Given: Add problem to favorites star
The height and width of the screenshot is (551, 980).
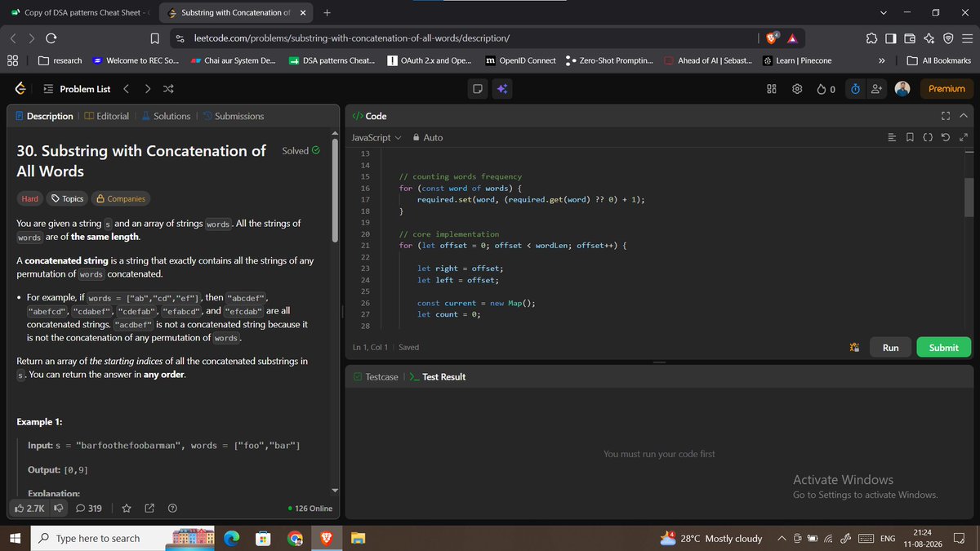Looking at the screenshot, I should pyautogui.click(x=127, y=508).
